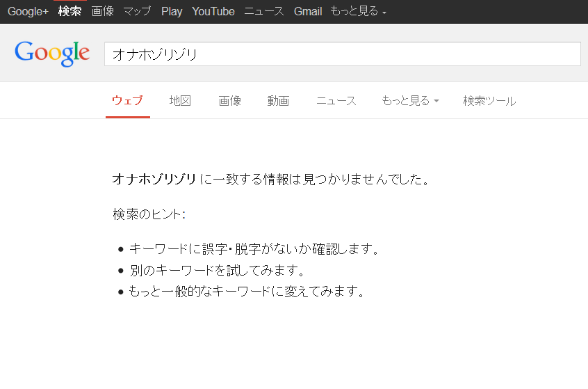
Task: Go to マップ in the top bar
Action: (x=137, y=11)
